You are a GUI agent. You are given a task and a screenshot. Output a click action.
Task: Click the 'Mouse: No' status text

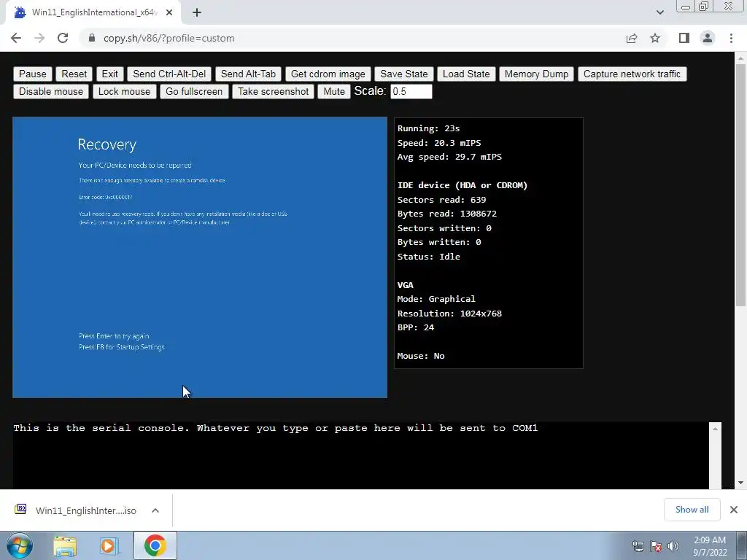click(421, 356)
